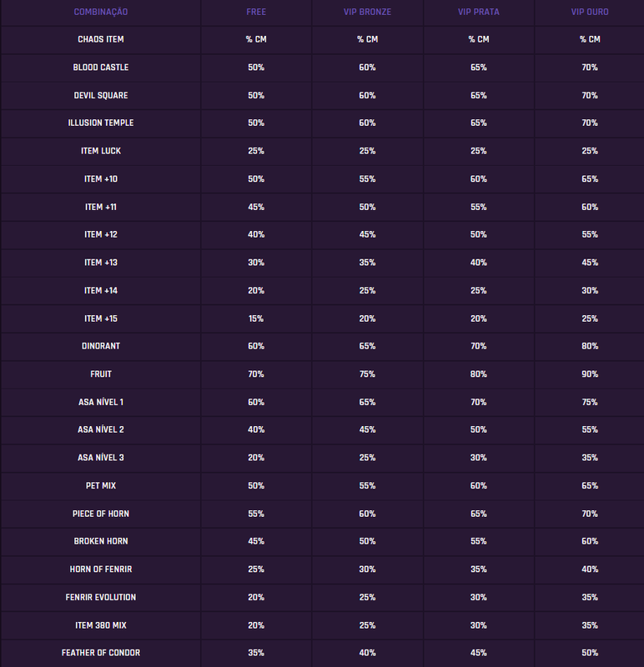Select the HORN OF FENRIR row label
Image resolution: width=644 pixels, height=667 pixels.
pyautogui.click(x=101, y=569)
